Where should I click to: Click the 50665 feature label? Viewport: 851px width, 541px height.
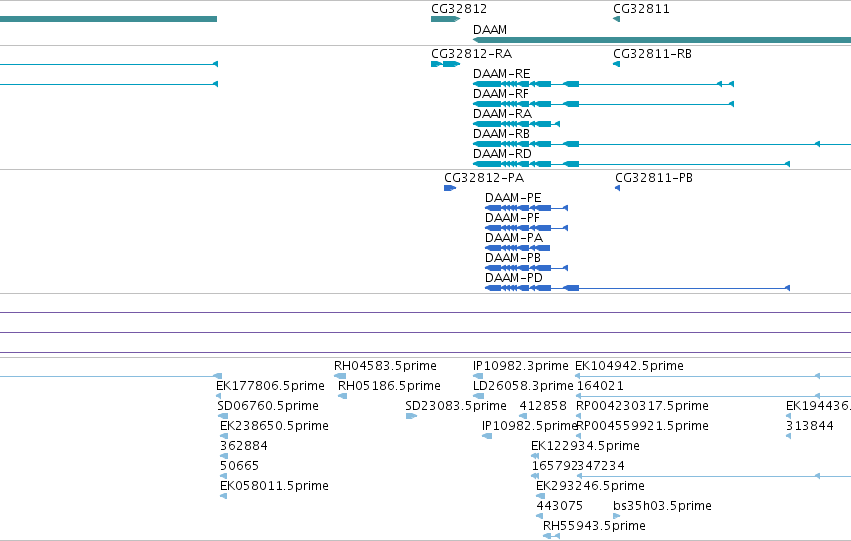239,466
